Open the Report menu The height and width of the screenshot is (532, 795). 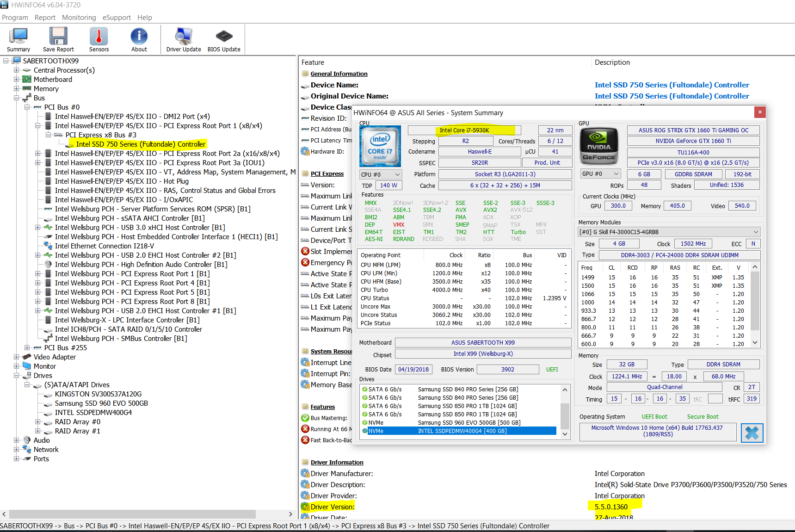[x=45, y=18]
